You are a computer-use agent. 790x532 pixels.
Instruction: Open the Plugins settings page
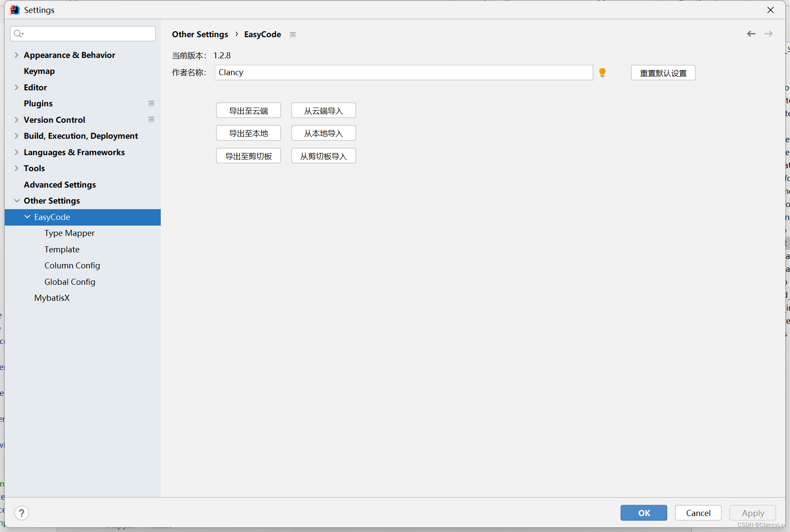point(38,103)
